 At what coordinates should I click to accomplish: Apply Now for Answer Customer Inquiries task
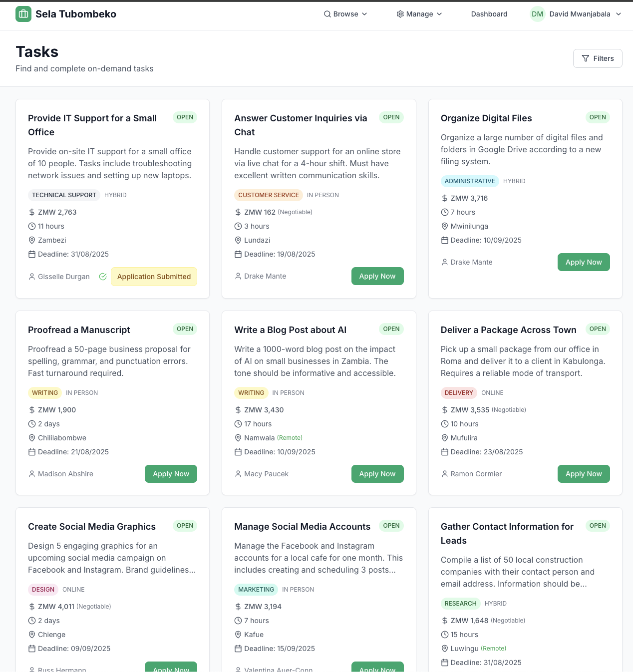377,276
